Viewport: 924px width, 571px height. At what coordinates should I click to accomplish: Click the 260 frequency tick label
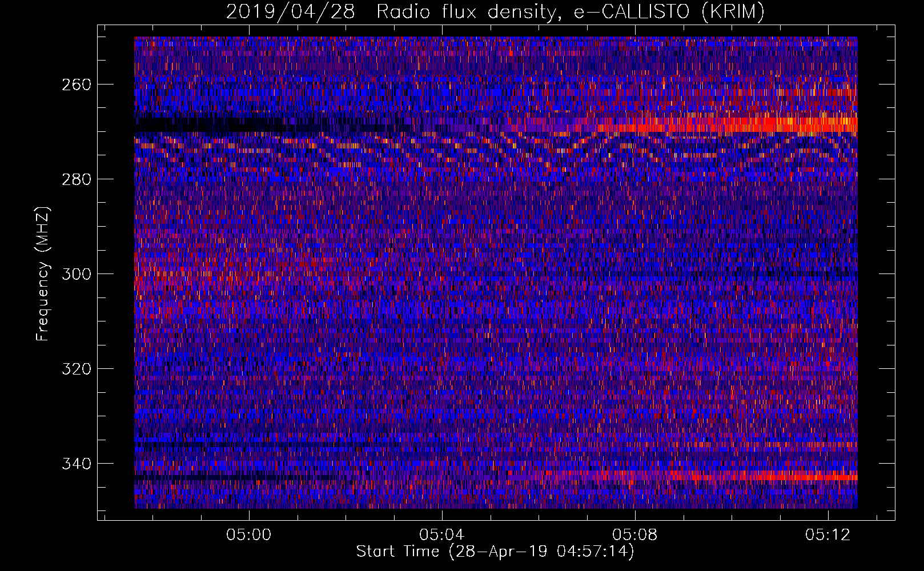pyautogui.click(x=76, y=85)
